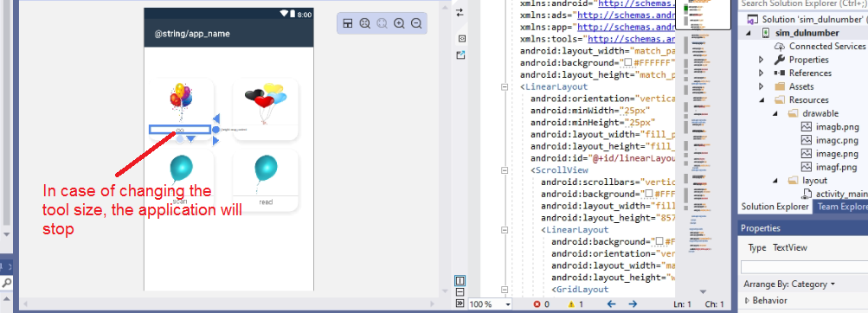
Task: Select image.png file
Action: tap(837, 154)
